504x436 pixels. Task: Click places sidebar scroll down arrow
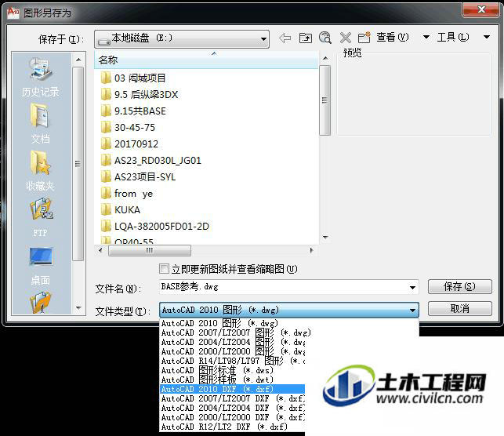[78, 307]
